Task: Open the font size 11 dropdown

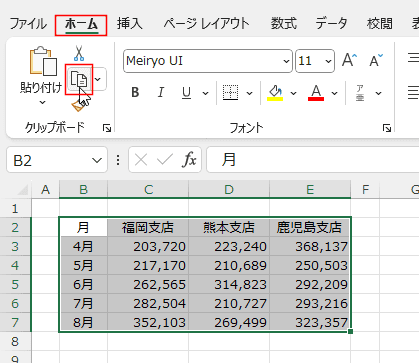Action: pyautogui.click(x=328, y=61)
